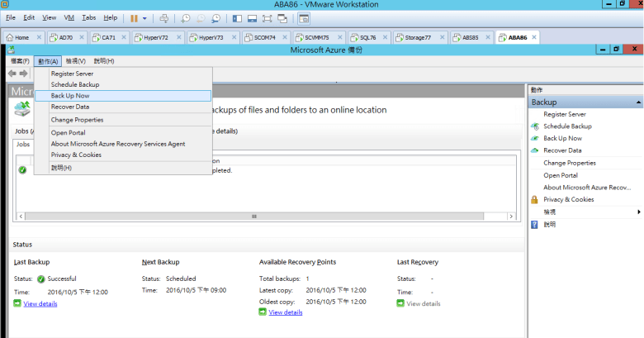The width and height of the screenshot is (644, 338).
Task: Click the back arrow in the console toolbar
Action: (x=12, y=74)
